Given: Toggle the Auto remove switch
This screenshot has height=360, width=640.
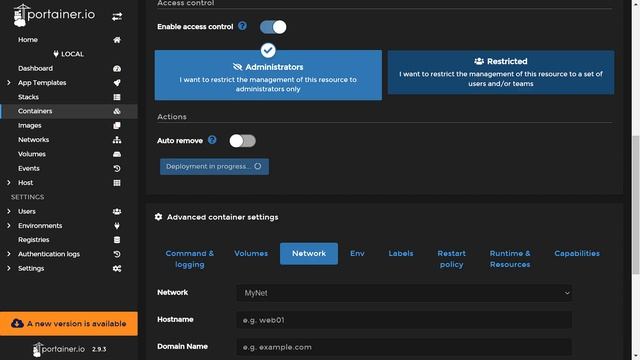Looking at the screenshot, I should tap(242, 141).
